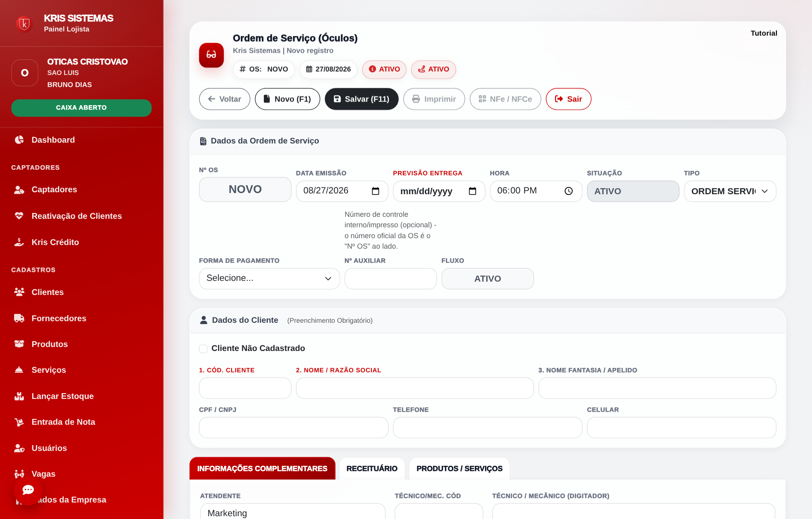Viewport: 812px width, 519px height.
Task: Click the NFe / NFCe button
Action: [505, 99]
